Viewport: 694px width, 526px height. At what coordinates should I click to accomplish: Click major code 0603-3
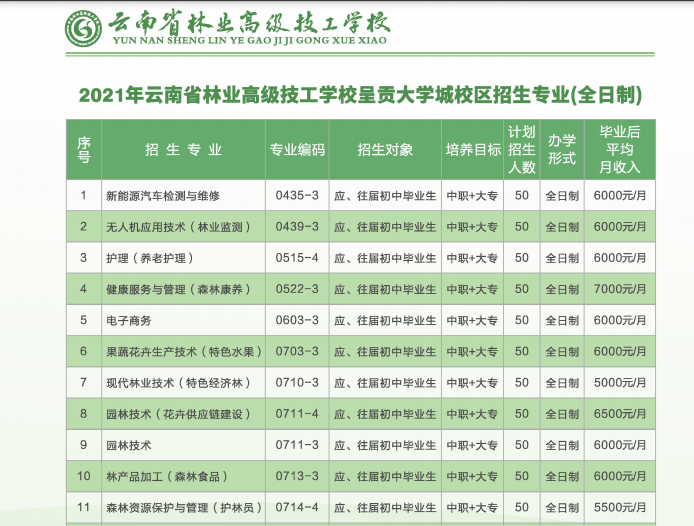pos(297,320)
